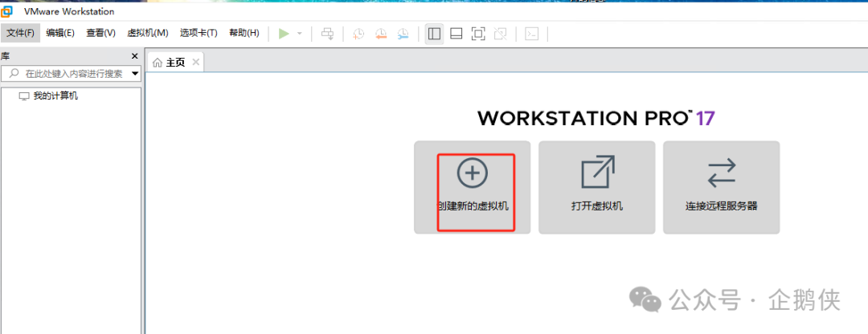Image resolution: width=868 pixels, height=334 pixels.
Task: Click the console view terminal icon
Action: (x=532, y=34)
